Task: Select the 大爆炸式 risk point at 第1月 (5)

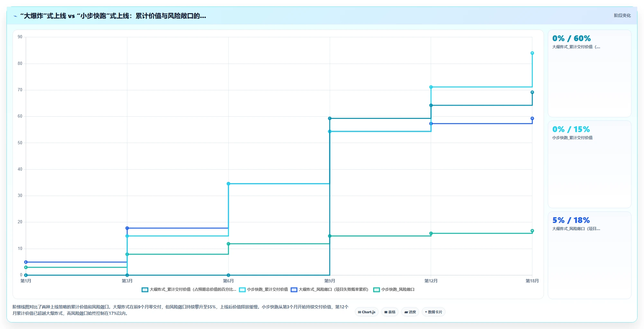Action: [26, 262]
